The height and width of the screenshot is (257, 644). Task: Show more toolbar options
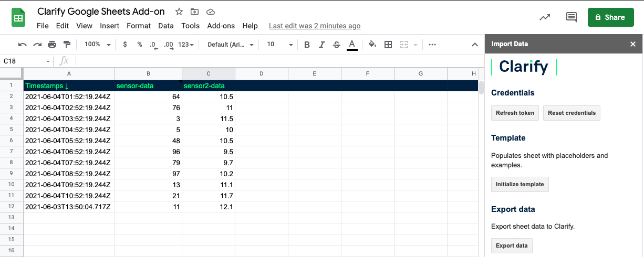432,45
